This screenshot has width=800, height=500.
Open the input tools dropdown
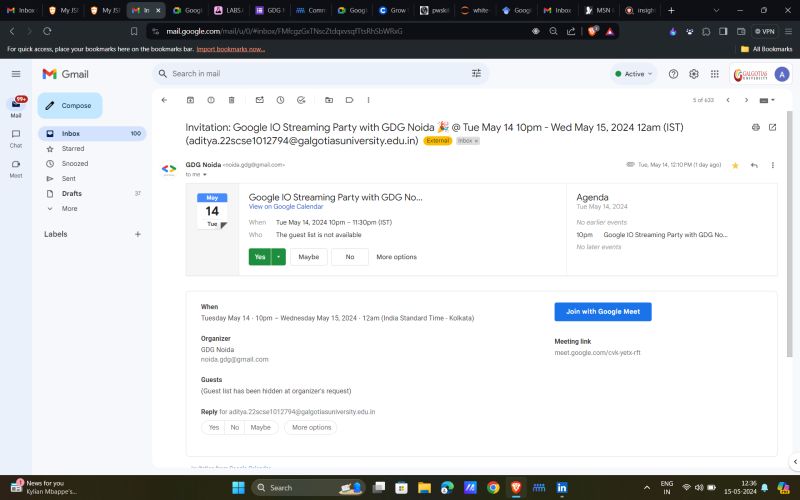pos(767,100)
